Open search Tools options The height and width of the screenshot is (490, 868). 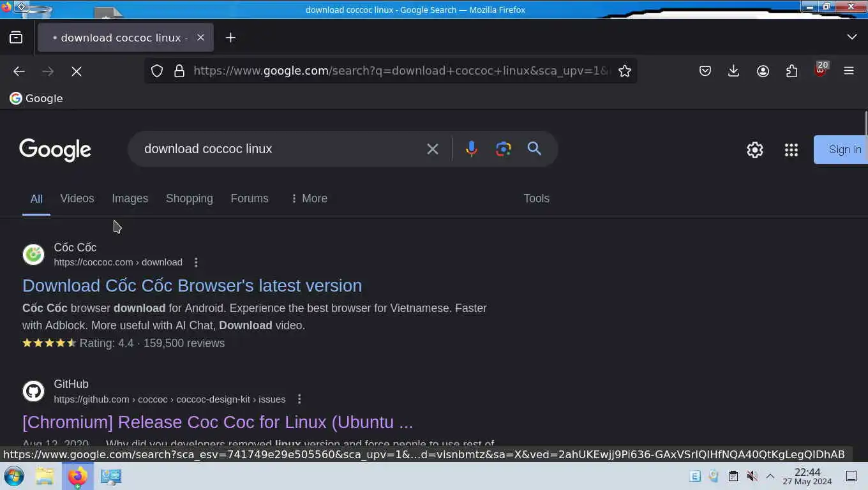(537, 198)
